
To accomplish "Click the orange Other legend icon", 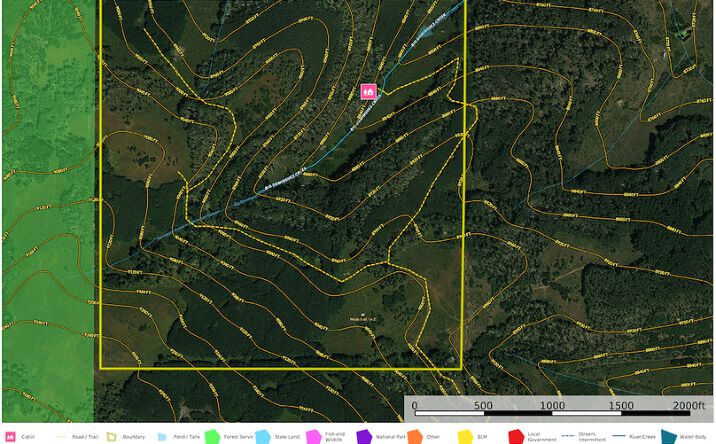I will [415, 437].
